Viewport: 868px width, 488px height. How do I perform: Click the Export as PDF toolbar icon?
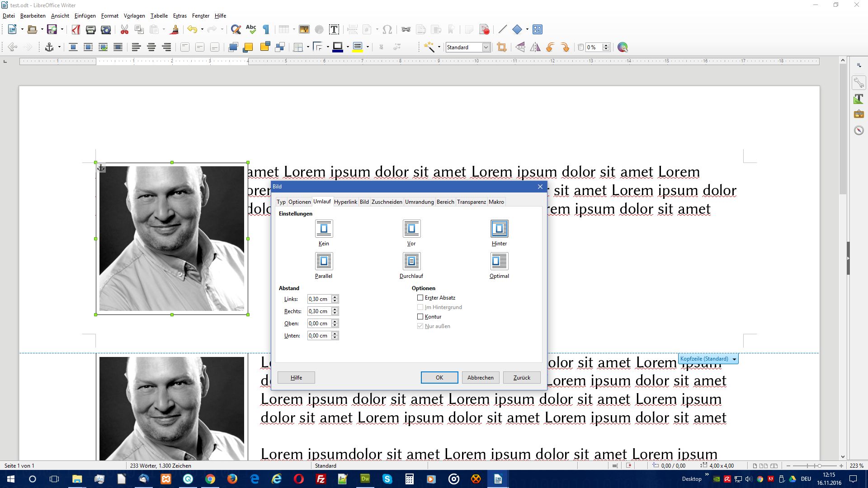pyautogui.click(x=76, y=30)
